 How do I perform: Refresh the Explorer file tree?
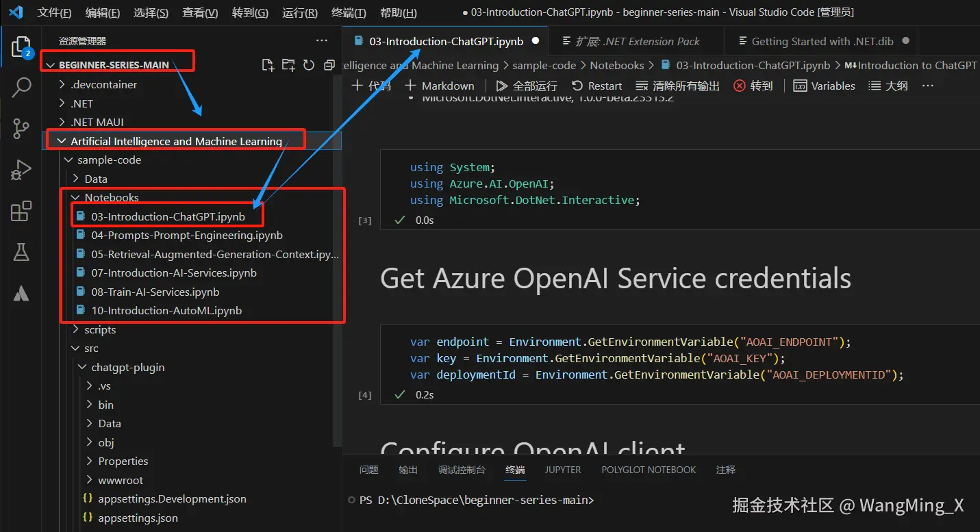[x=309, y=65]
